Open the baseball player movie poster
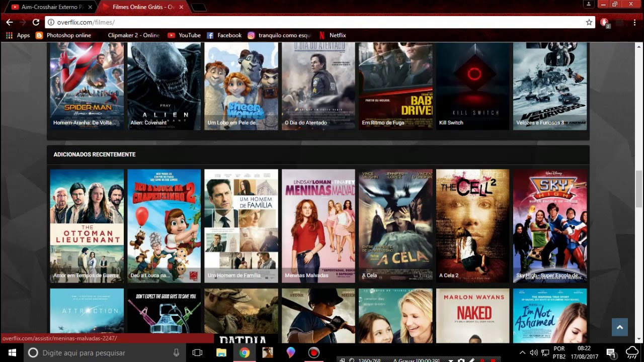Viewport: 644px width, 362px height. click(318, 316)
